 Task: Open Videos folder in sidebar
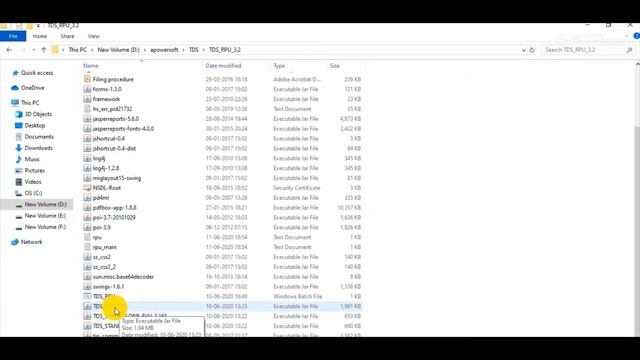(33, 182)
